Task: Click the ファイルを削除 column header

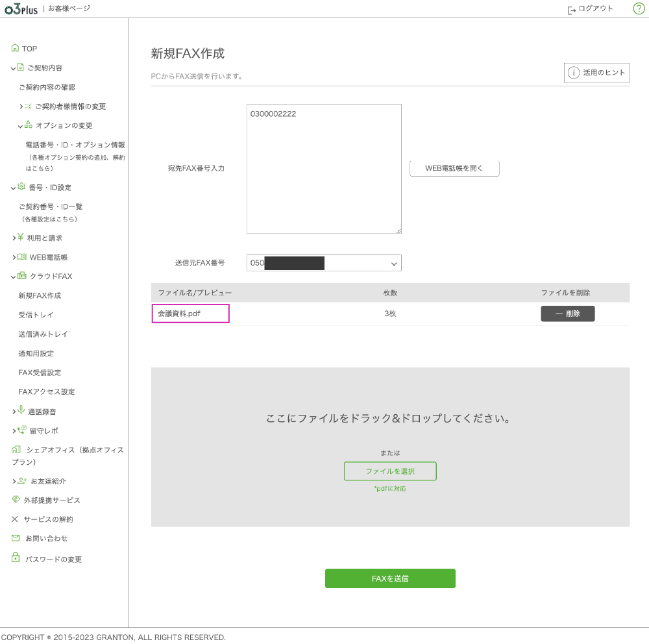Action: pyautogui.click(x=565, y=293)
